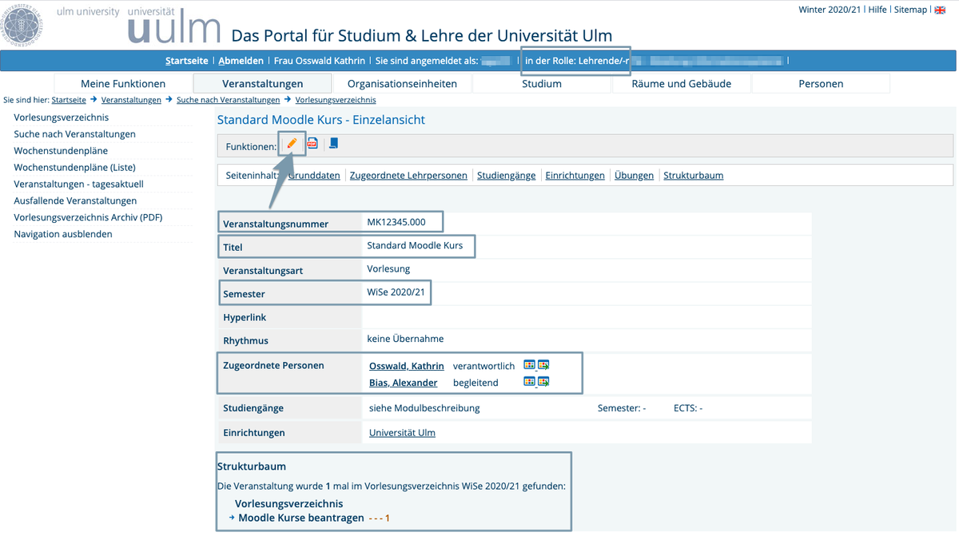Open timetable icon for Osswald, Kathrin
The height and width of the screenshot is (560, 959).
[529, 365]
